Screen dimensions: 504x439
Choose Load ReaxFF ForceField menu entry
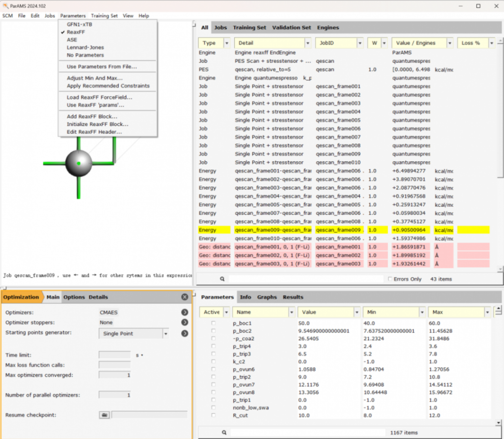[99, 97]
